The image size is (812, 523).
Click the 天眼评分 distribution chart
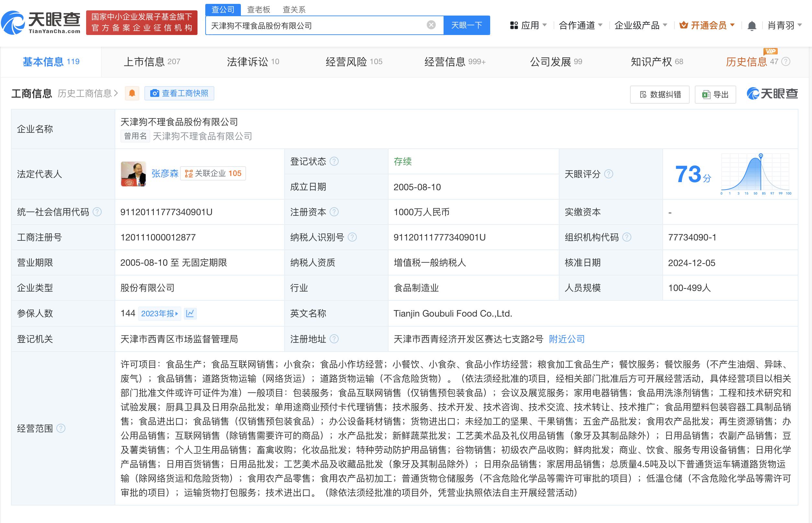pos(755,174)
